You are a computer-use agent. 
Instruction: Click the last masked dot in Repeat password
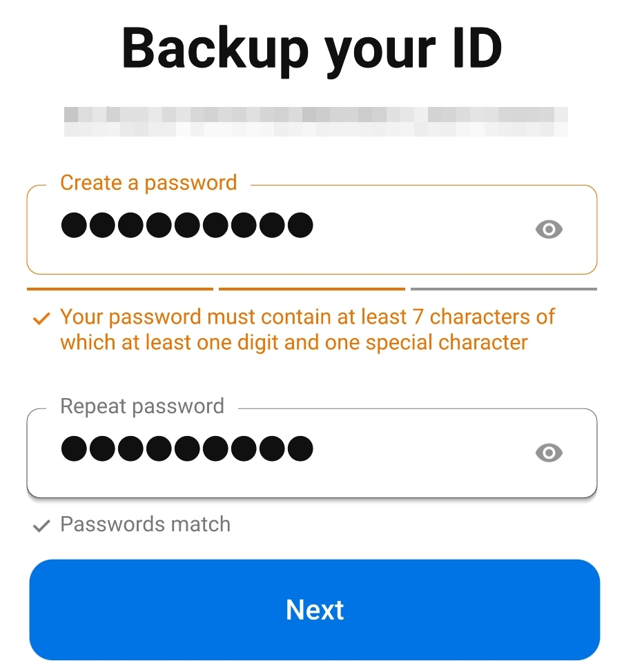(x=300, y=449)
